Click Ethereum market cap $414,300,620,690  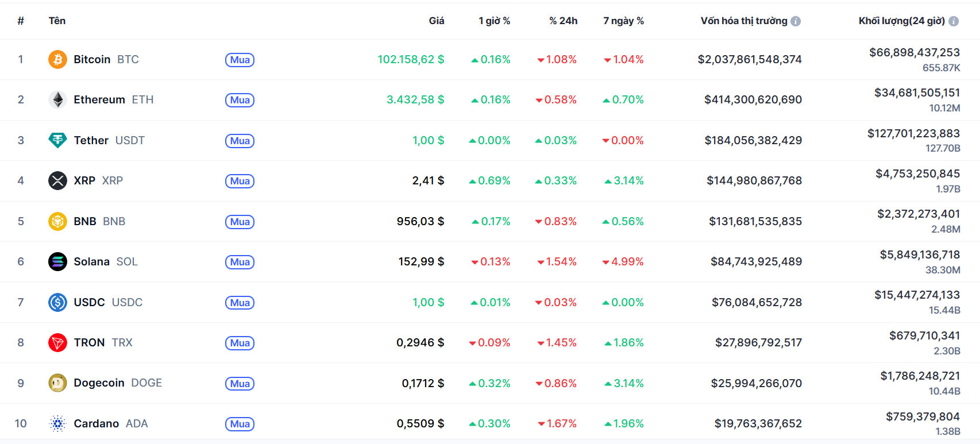coord(753,100)
